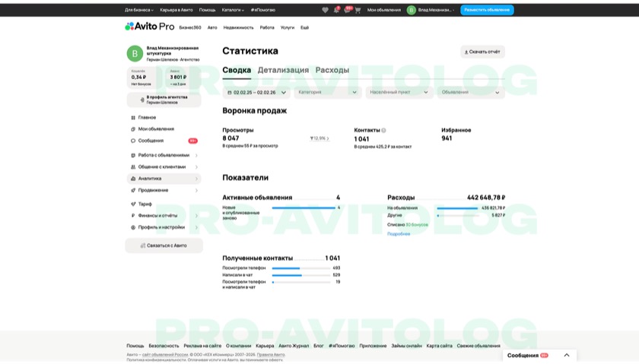Click Посмотрели телефон progress bar
The width and height of the screenshot is (639, 364).
pyautogui.click(x=301, y=268)
